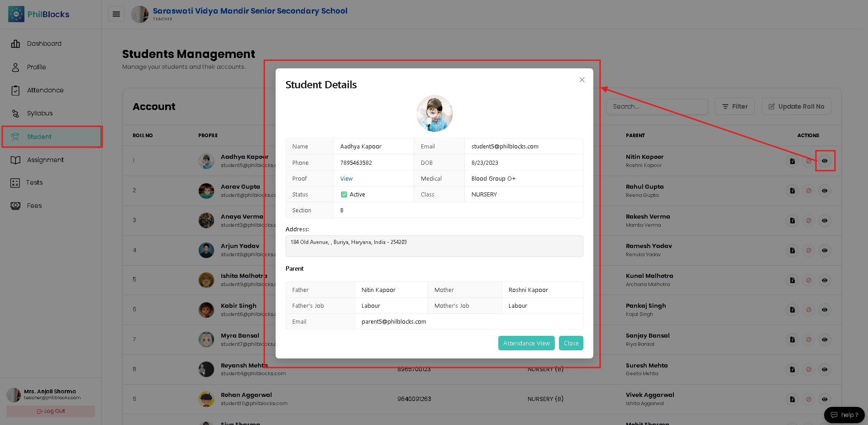The height and width of the screenshot is (425, 868).
Task: View details for Arjun Yadav (eye icon)
Action: tap(825, 250)
